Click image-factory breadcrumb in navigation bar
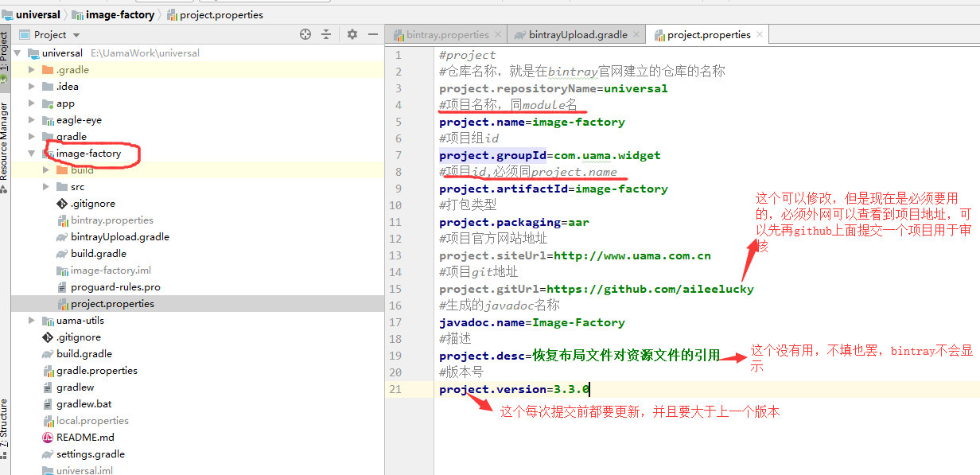Screen dimensions: 980x475 (x=112, y=14)
